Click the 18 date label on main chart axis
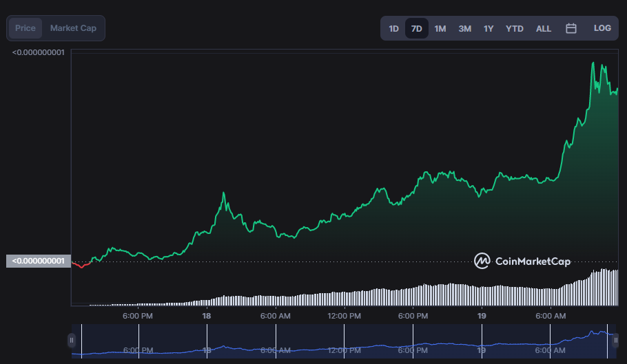The image size is (627, 364). point(206,316)
